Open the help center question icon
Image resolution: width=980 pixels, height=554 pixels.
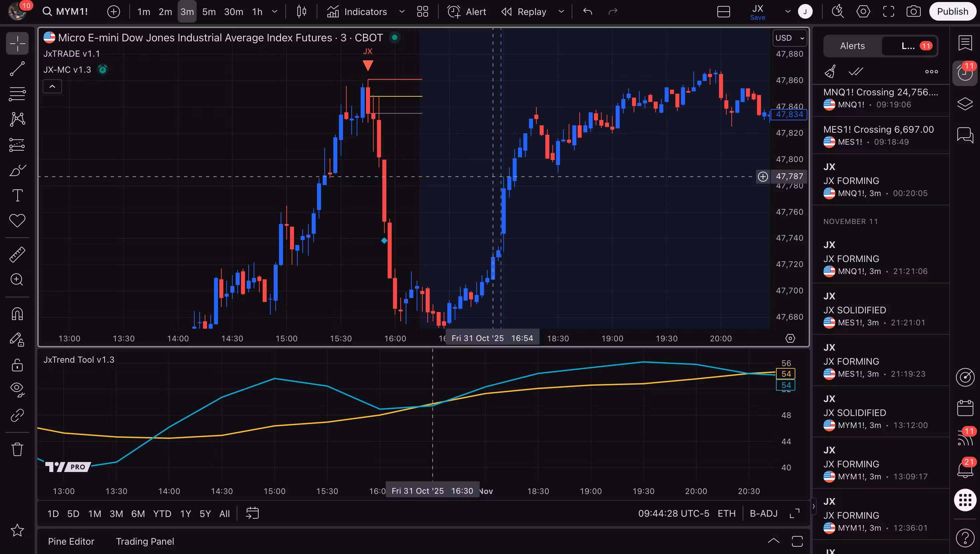[x=965, y=538]
